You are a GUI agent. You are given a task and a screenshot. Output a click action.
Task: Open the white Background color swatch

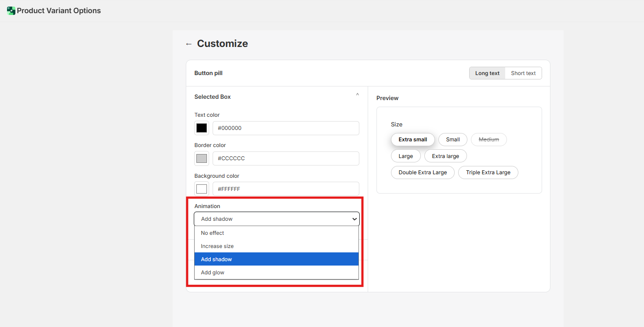tap(202, 189)
